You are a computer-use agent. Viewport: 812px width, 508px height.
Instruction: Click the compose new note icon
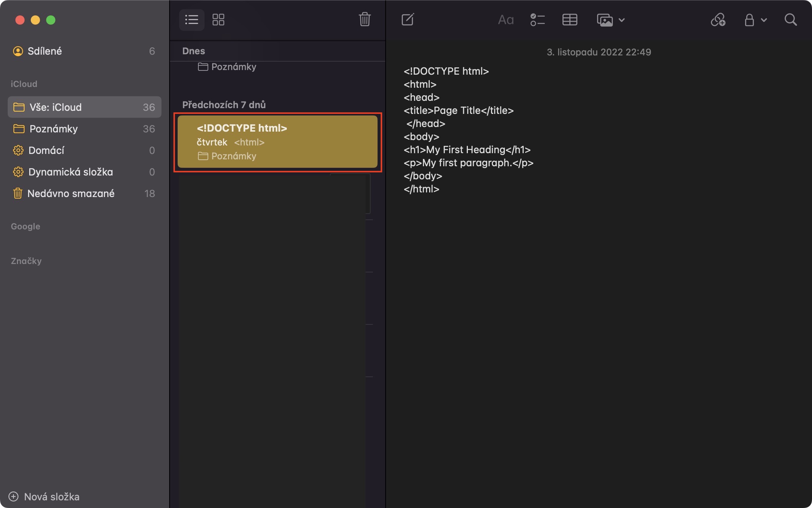coord(408,20)
